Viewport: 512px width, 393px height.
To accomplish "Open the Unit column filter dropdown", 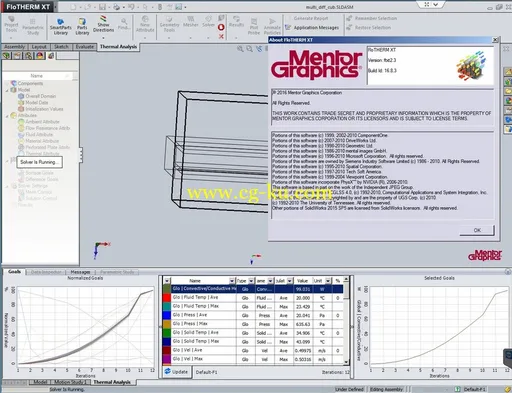I will click(328, 281).
